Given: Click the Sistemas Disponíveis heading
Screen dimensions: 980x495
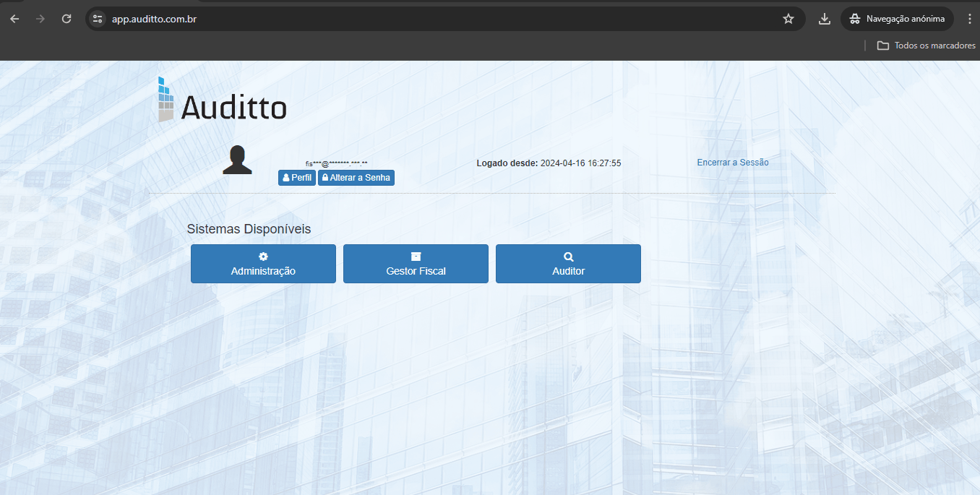Looking at the screenshot, I should pos(249,229).
